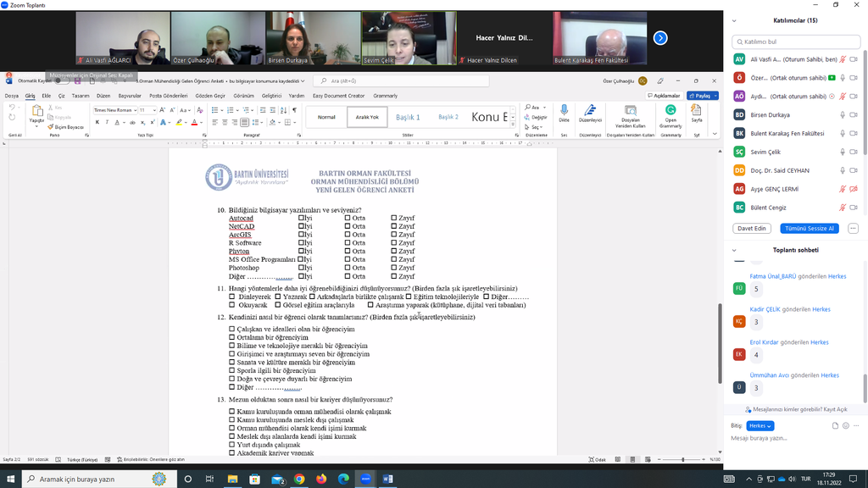The width and height of the screenshot is (868, 488).
Task: Collapse the Katılımcılar panel
Action: coord(735,20)
